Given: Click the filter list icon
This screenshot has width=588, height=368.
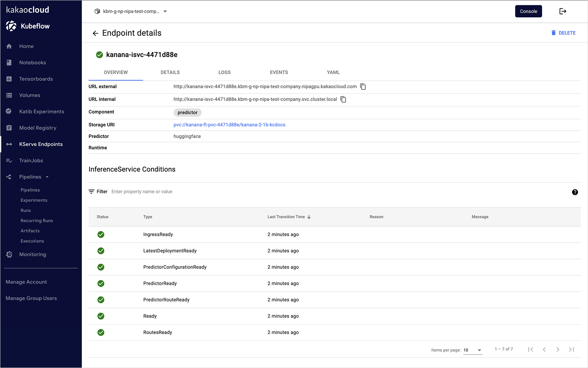Looking at the screenshot, I should (92, 192).
